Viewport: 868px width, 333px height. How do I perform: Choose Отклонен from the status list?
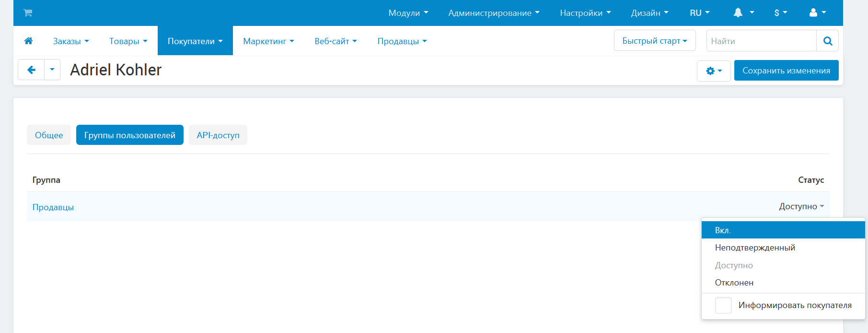(734, 283)
